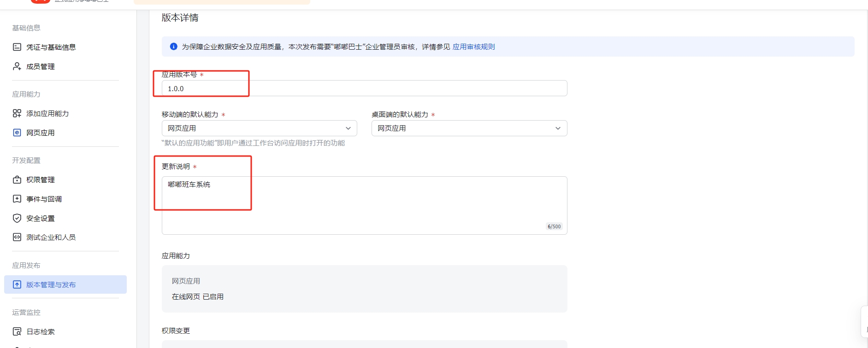Click the 版本管理与发布 upload icon
This screenshot has height=348, width=868.
tap(17, 284)
